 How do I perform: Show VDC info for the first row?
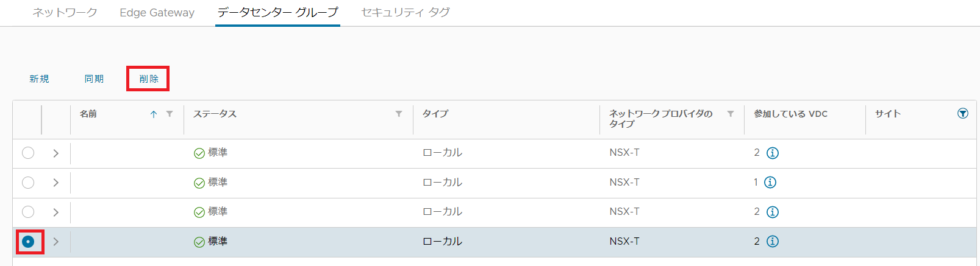coord(773,153)
